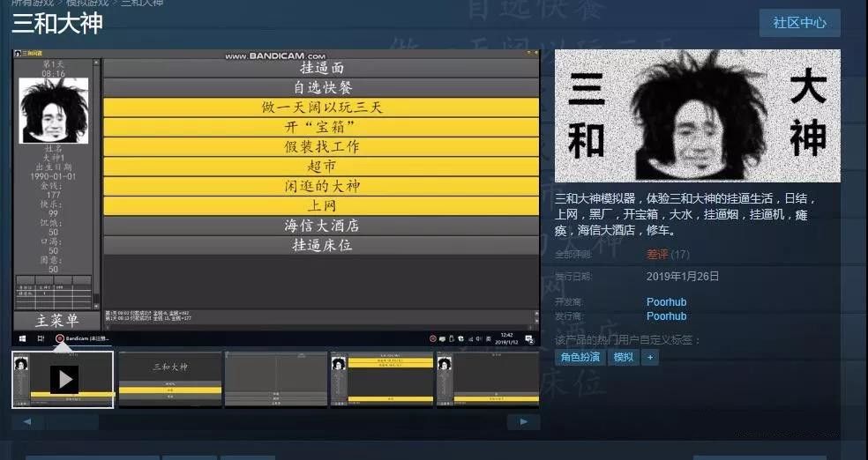Screen dimensions: 868x460
Task: Click the thumbnail strip scrollbar handle
Action: point(72,422)
